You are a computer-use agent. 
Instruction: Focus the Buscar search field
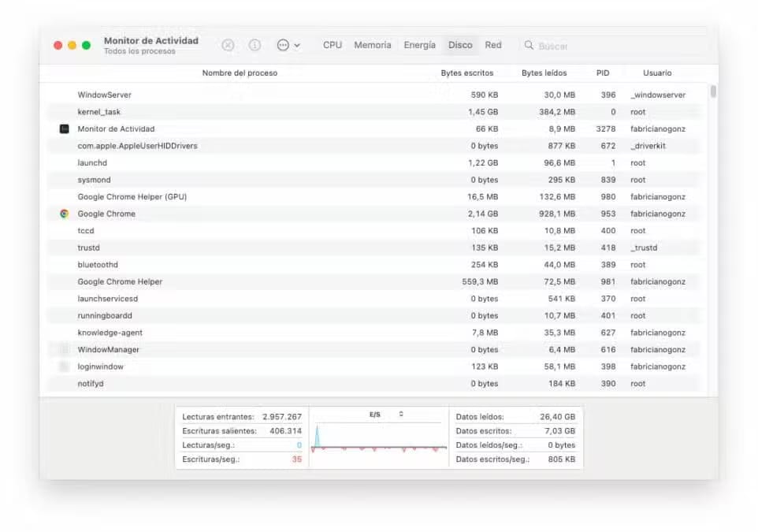point(614,46)
